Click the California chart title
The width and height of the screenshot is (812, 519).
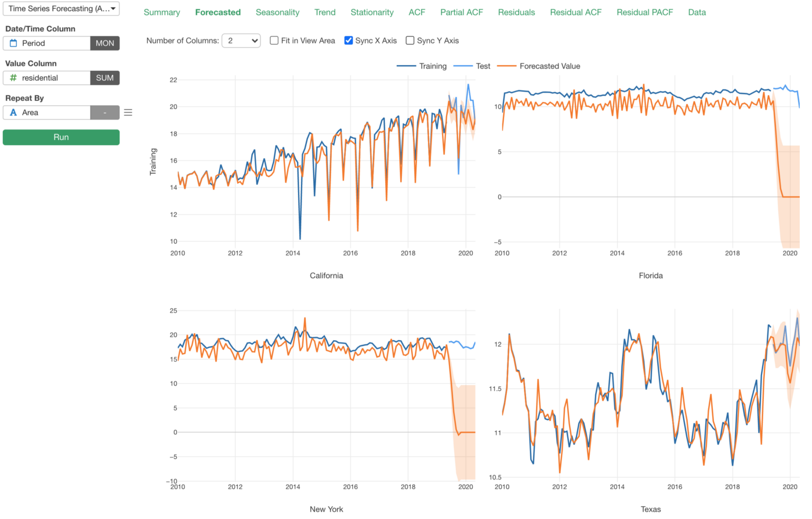coord(327,276)
